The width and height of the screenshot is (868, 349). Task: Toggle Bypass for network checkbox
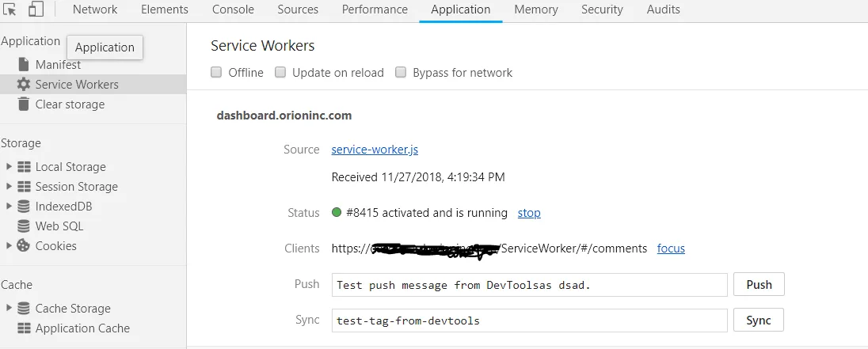(401, 73)
